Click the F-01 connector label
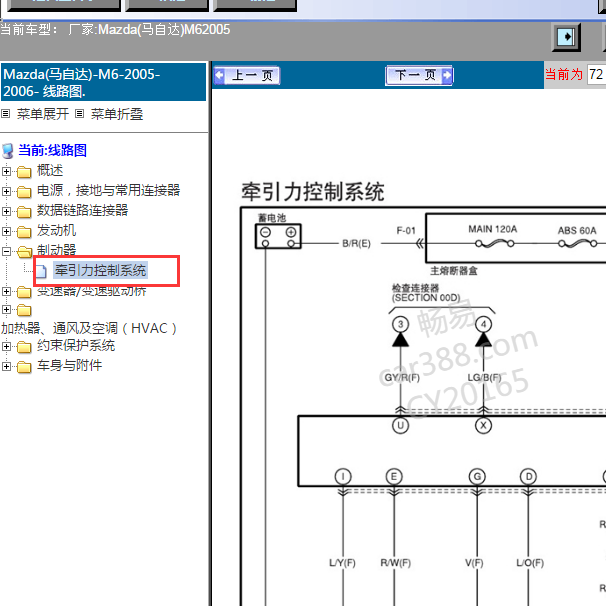 [406, 231]
